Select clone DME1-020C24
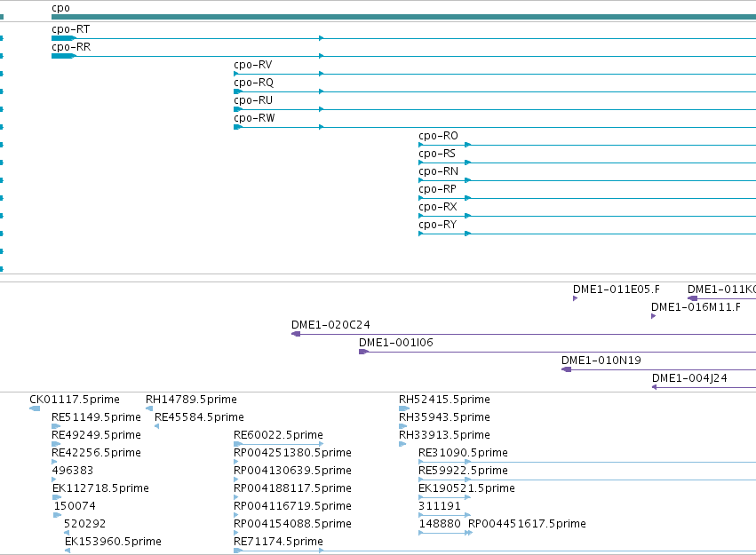756x555 pixels. 330,325
